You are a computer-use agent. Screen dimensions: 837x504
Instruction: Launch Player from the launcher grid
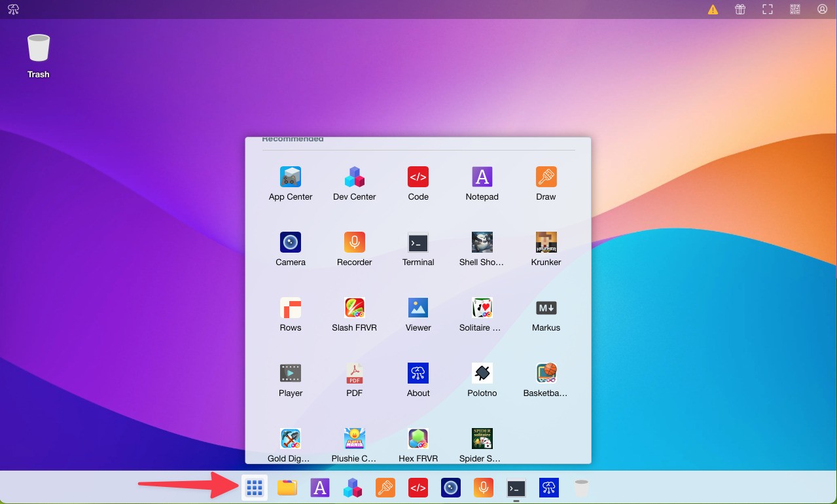click(290, 374)
